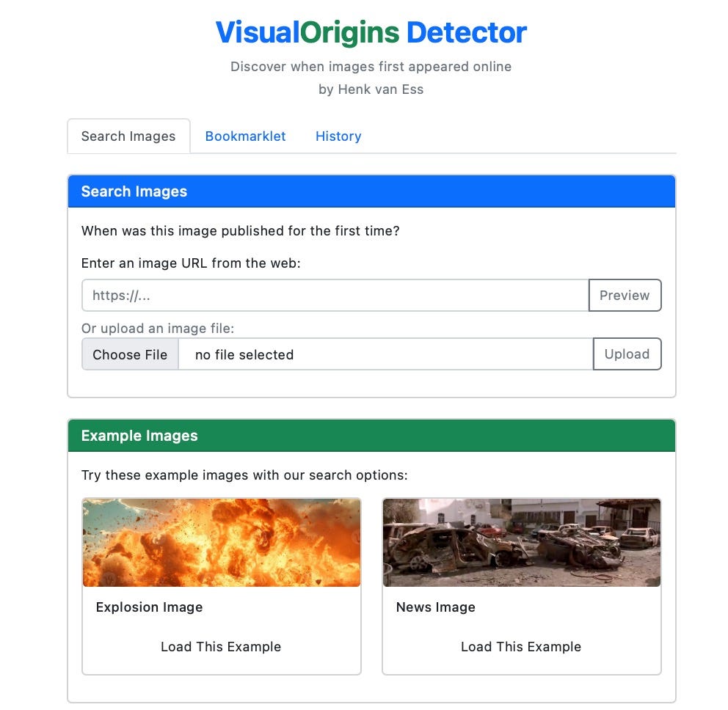Click the 'News Image' card title
The width and height of the screenshot is (728, 710).
435,607
